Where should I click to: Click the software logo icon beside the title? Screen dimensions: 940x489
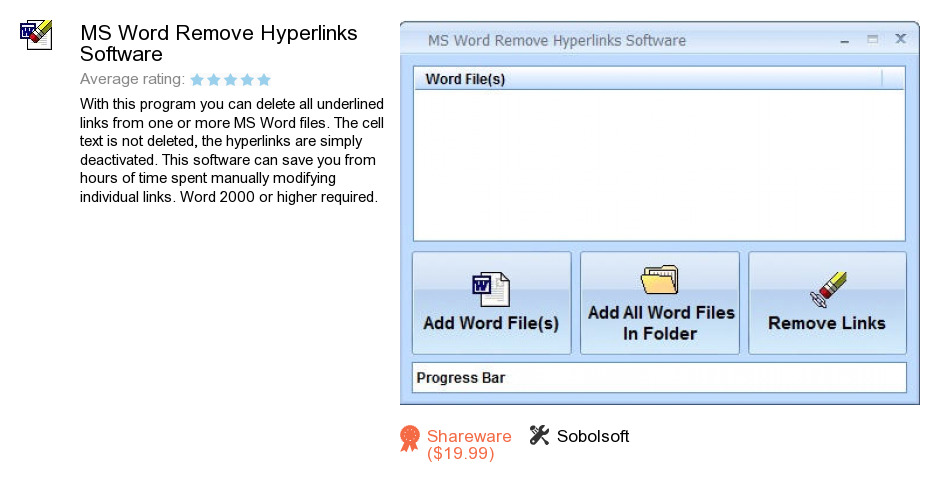pyautogui.click(x=36, y=35)
